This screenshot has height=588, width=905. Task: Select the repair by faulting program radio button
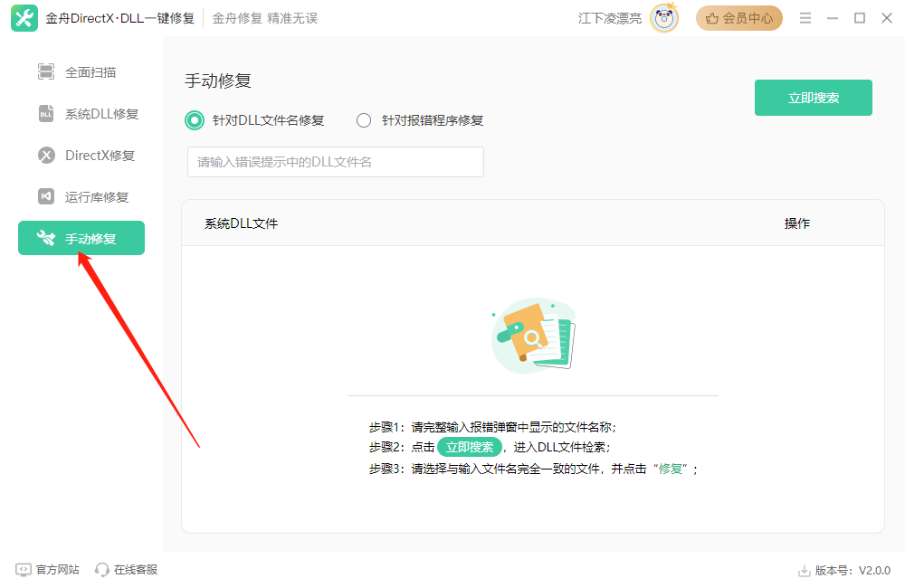364,120
